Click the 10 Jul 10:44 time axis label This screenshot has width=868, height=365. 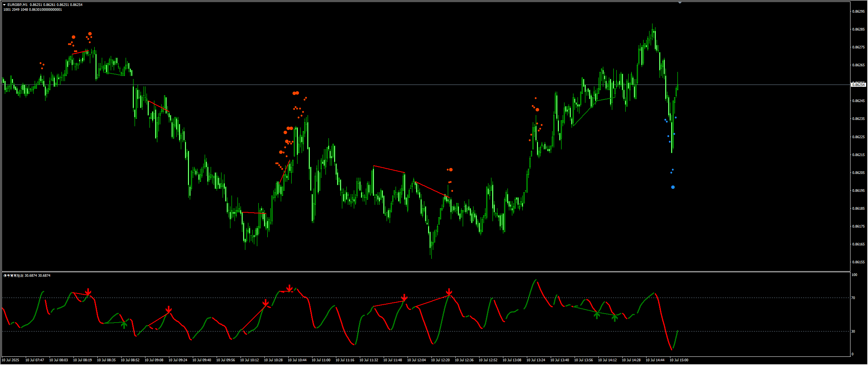coord(297,360)
